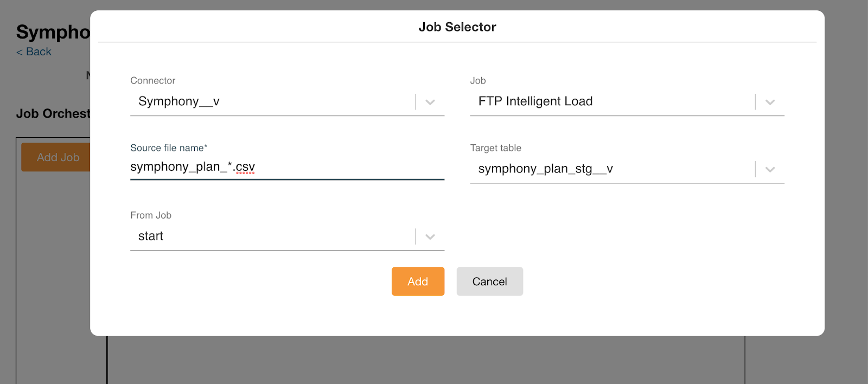Click the From Job label
The height and width of the screenshot is (384, 868).
click(151, 215)
